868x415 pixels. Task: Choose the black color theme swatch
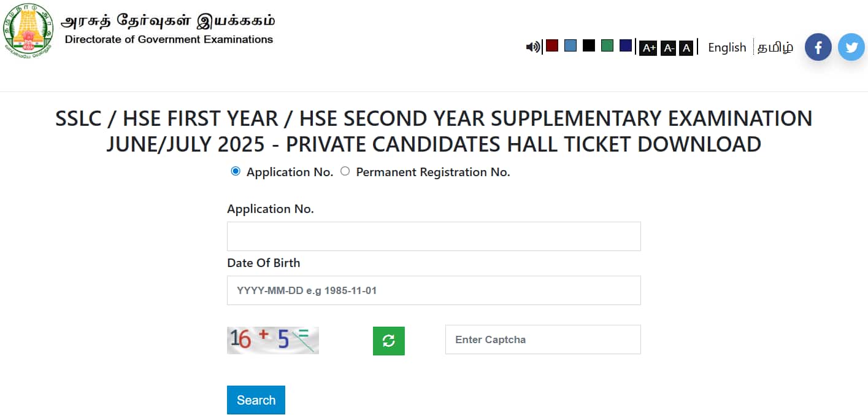(589, 45)
